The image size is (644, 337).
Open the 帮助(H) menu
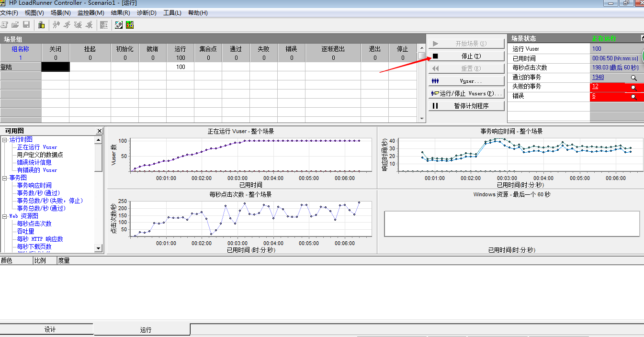[198, 13]
